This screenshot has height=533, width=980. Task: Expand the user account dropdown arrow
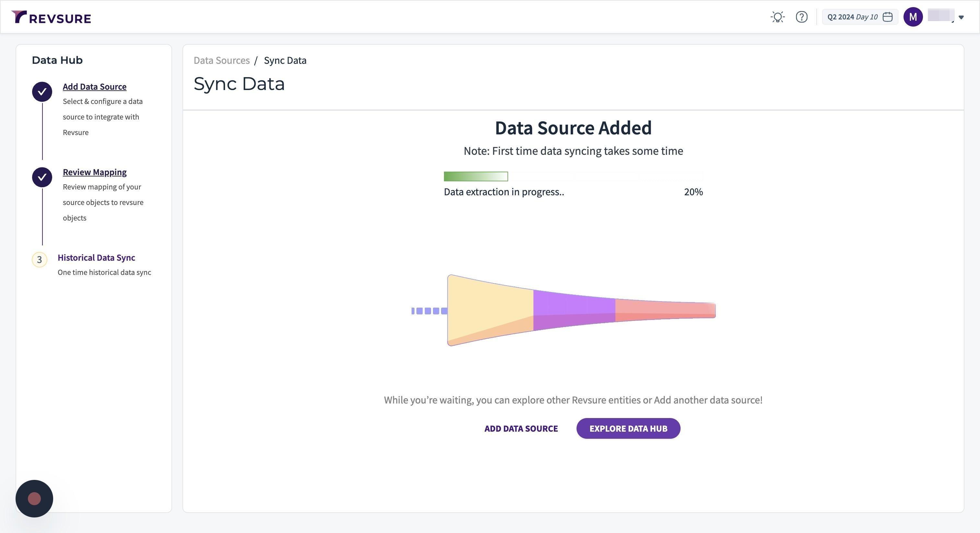[x=961, y=17]
